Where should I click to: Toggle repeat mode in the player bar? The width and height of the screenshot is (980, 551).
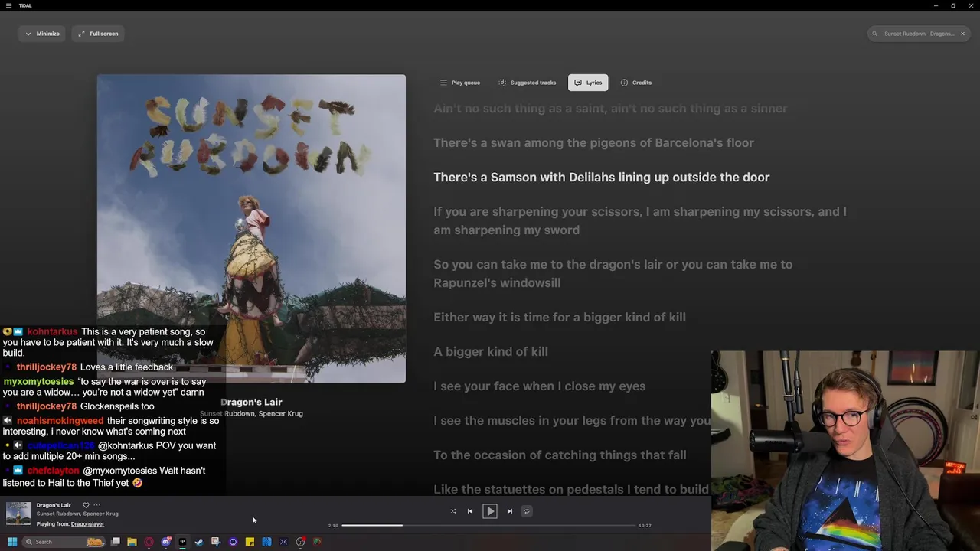coord(526,511)
